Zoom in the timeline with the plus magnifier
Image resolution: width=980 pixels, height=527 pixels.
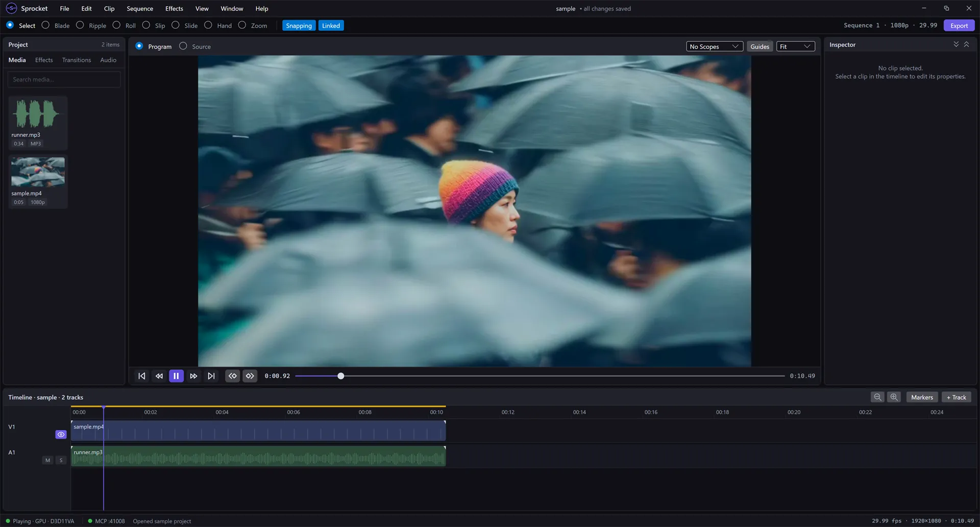pos(894,397)
